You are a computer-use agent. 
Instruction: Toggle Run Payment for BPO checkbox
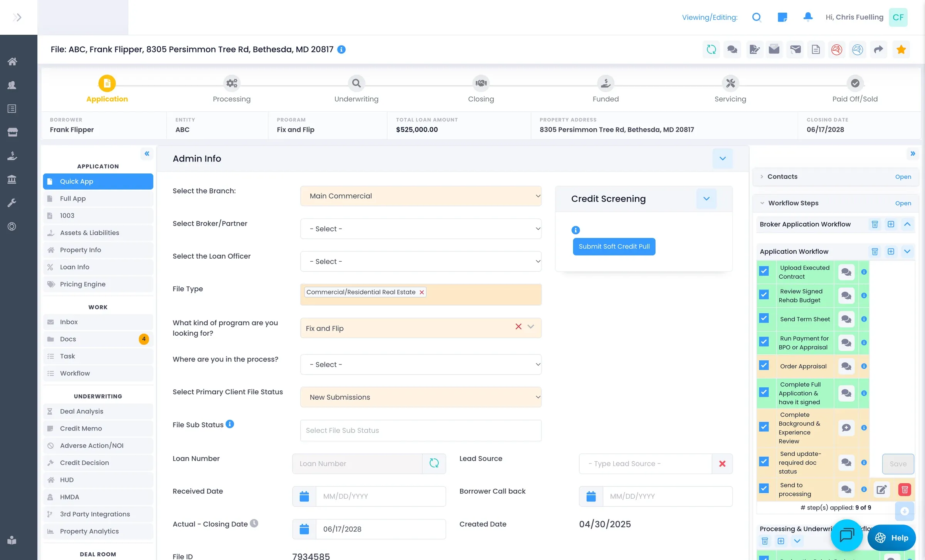click(764, 342)
